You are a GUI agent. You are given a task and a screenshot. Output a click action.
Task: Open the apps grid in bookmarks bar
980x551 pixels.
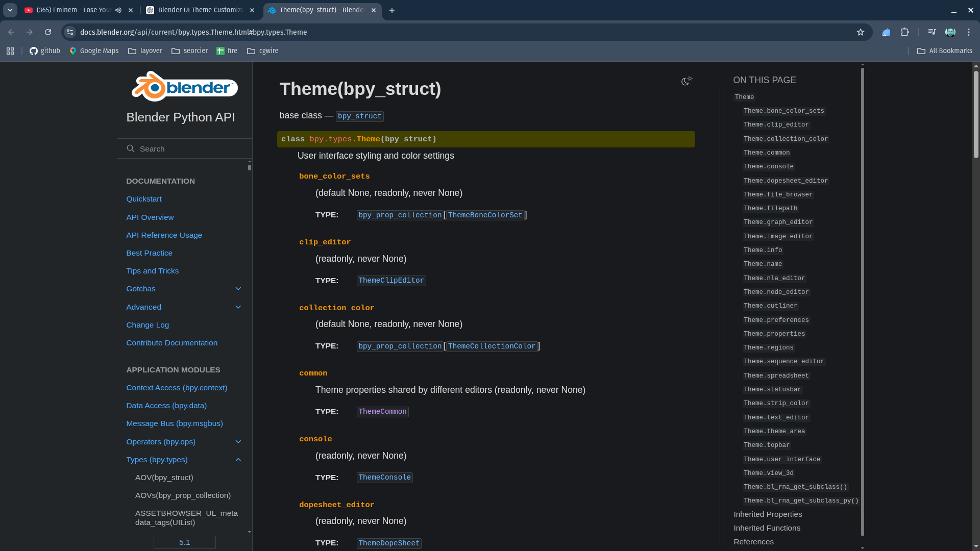pos(10,51)
